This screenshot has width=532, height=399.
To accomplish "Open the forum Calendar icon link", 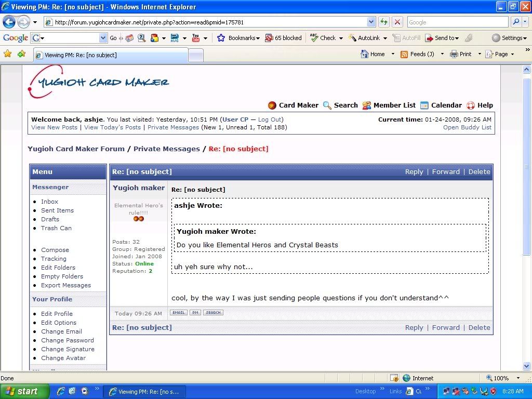I will 424,105.
